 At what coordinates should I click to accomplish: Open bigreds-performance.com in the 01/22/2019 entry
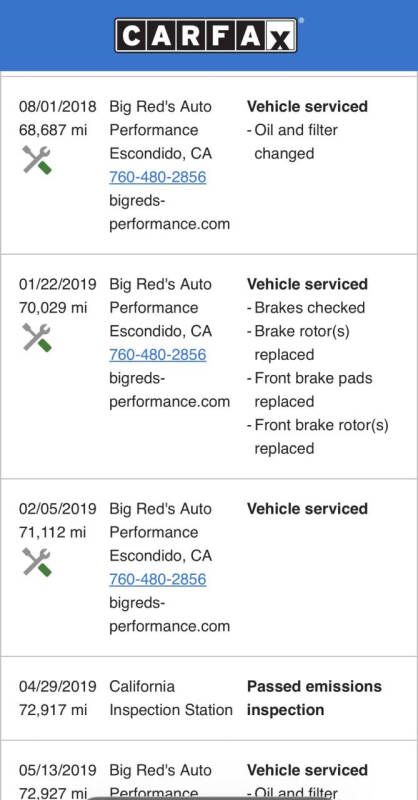pyautogui.click(x=169, y=390)
